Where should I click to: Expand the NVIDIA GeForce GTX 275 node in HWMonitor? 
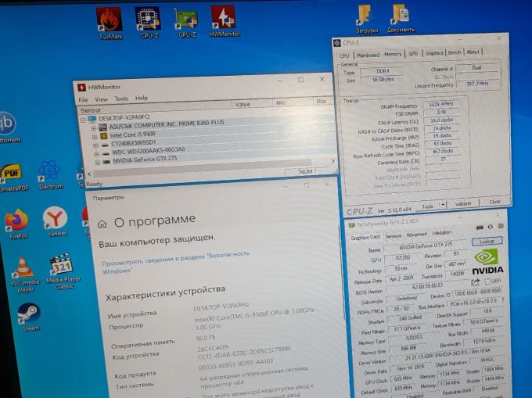98,163
